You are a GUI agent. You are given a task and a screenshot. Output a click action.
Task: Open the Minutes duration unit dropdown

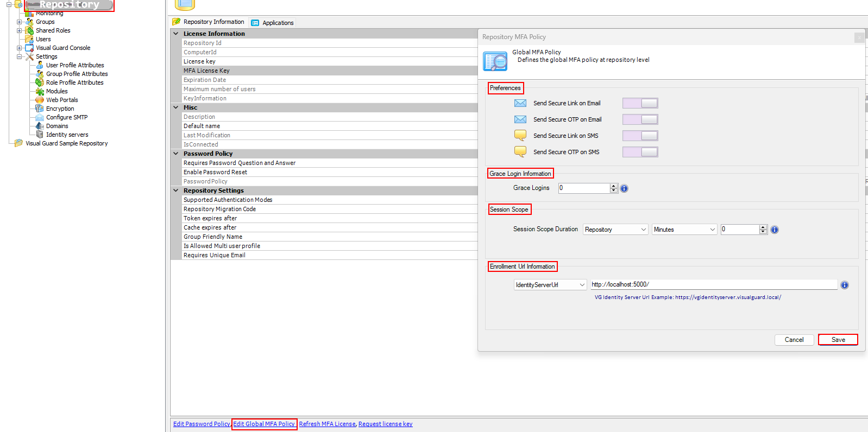coord(684,230)
